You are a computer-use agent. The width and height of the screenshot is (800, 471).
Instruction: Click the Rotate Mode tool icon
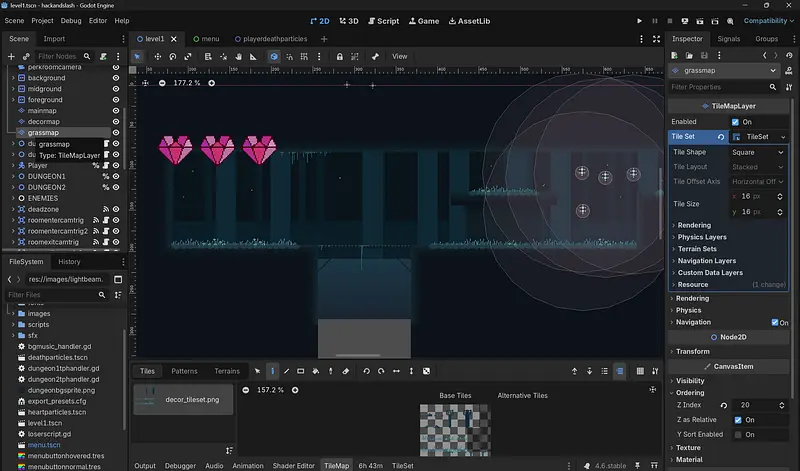(x=173, y=57)
